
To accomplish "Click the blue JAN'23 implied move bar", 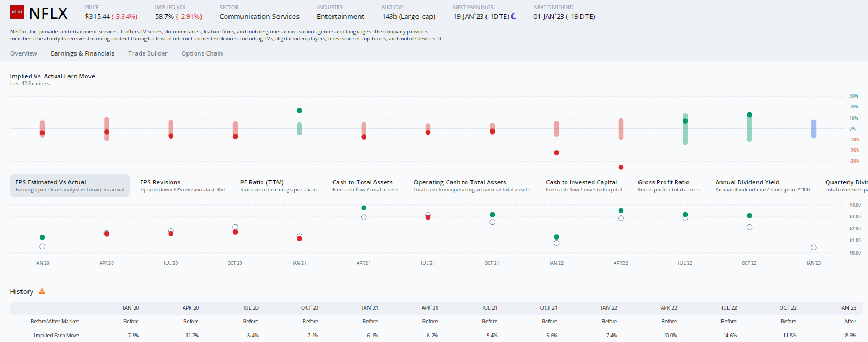I will [x=814, y=129].
